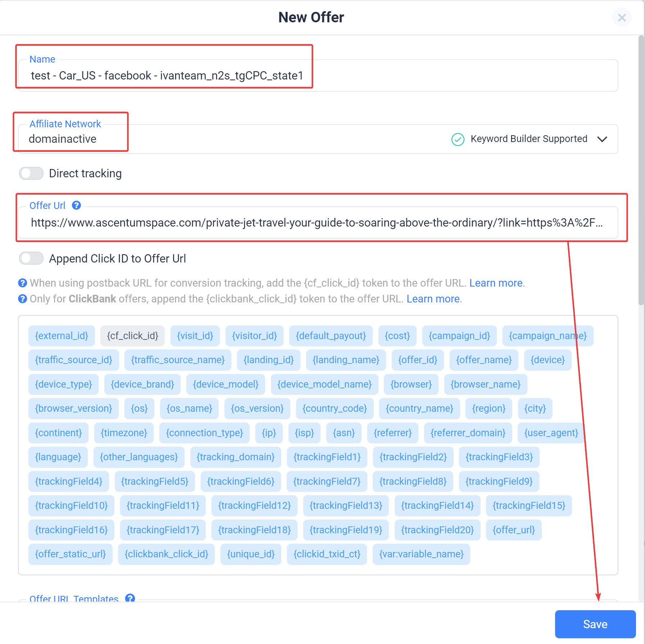Open Learn more link for ClickBank offers
This screenshot has height=644, width=645.
click(433, 299)
